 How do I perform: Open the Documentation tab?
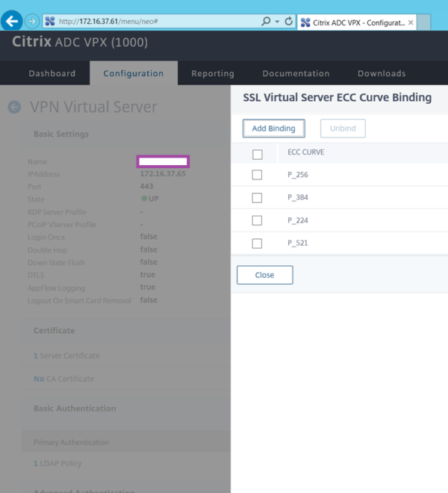(296, 73)
